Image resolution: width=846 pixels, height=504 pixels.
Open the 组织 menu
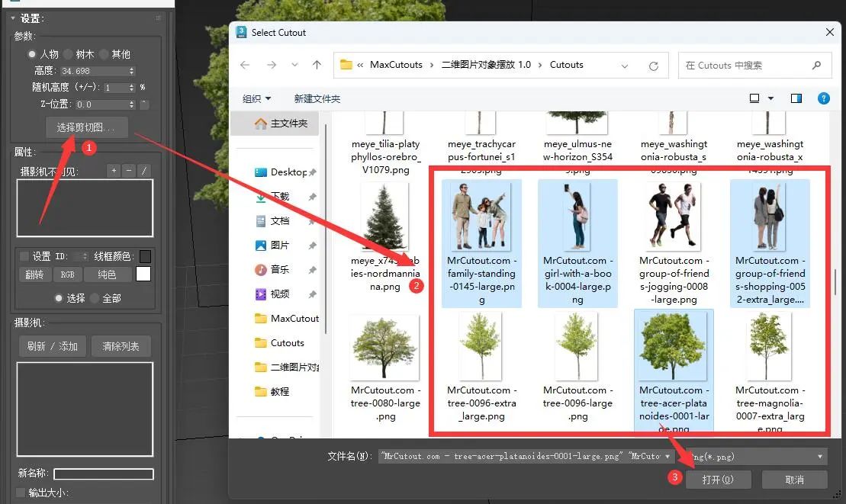pos(256,98)
